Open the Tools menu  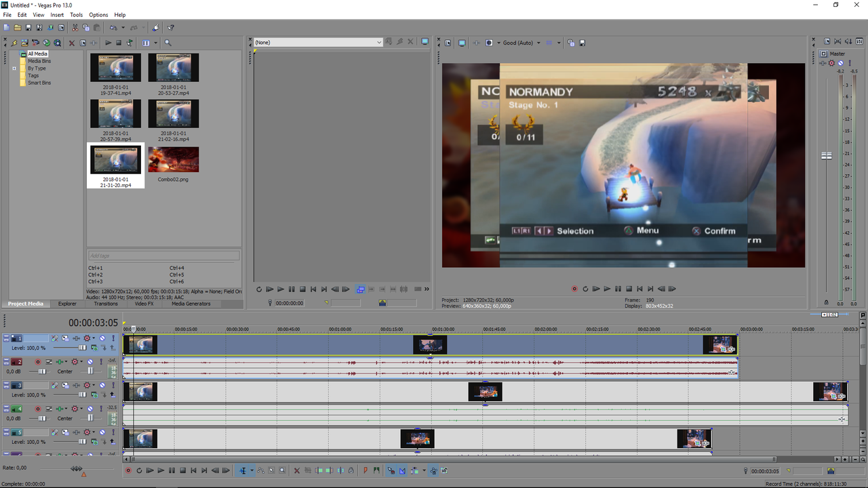76,15
